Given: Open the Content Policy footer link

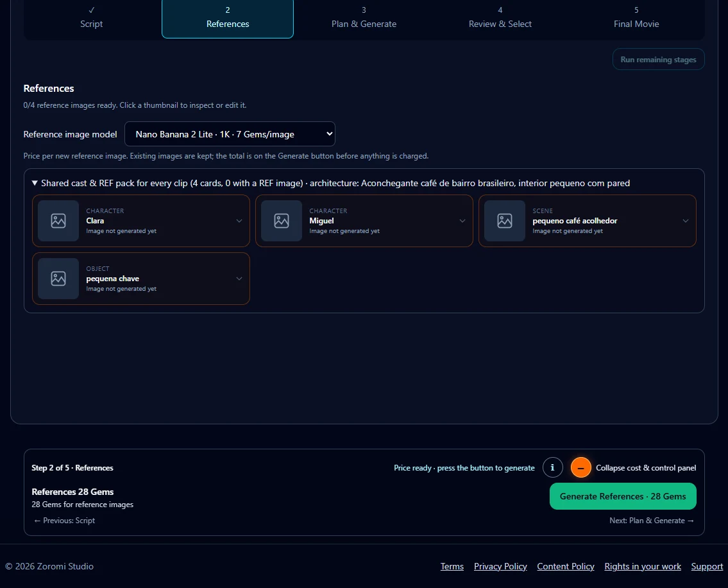Looking at the screenshot, I should point(566,566).
